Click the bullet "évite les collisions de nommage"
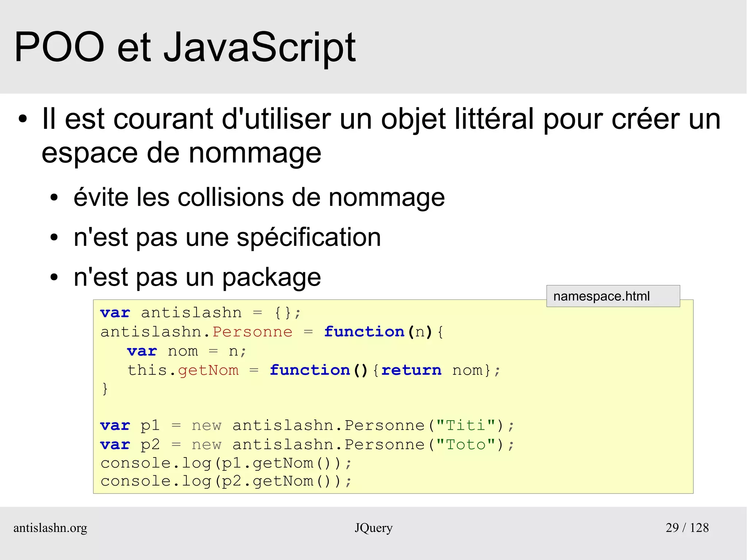Screen dimensions: 747x560 point(259,197)
